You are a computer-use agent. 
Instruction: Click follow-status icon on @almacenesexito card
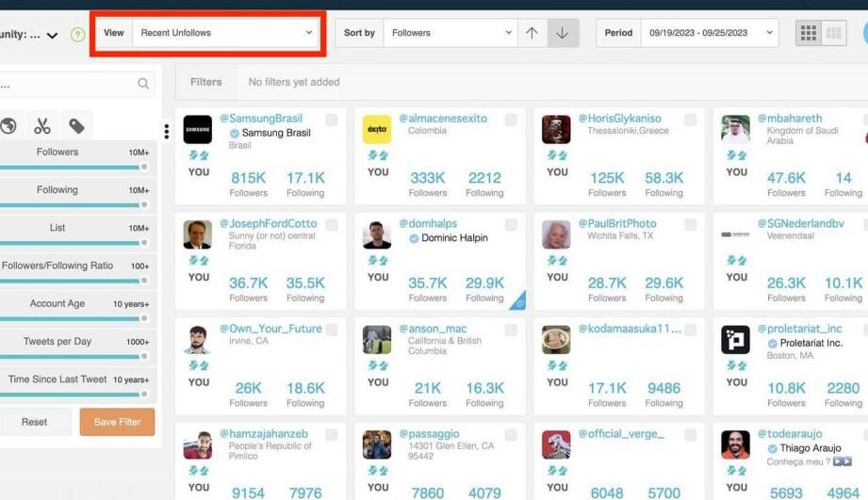[x=378, y=155]
